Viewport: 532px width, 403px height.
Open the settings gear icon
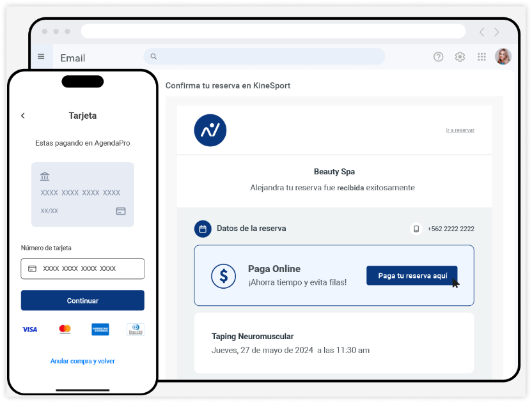(x=460, y=57)
